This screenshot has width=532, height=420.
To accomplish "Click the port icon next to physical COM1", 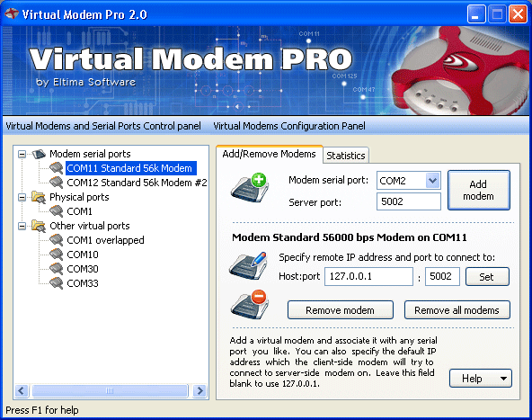I will (57, 211).
